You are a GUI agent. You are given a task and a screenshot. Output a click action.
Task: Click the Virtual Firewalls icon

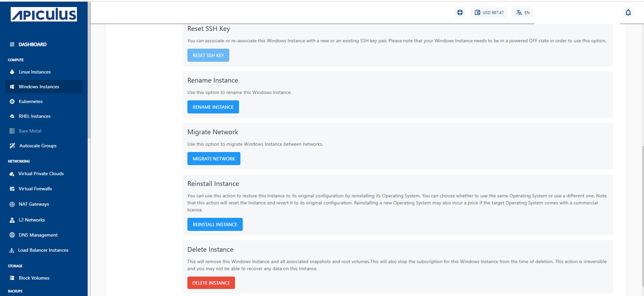pos(12,189)
